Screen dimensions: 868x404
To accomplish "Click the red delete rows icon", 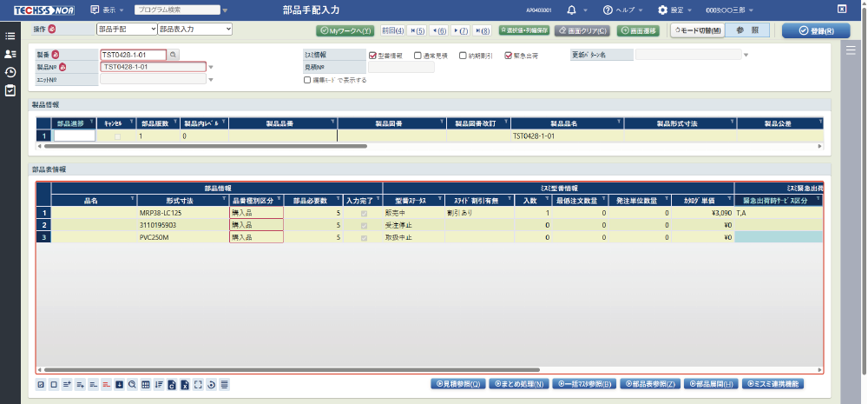I will 106,385.
